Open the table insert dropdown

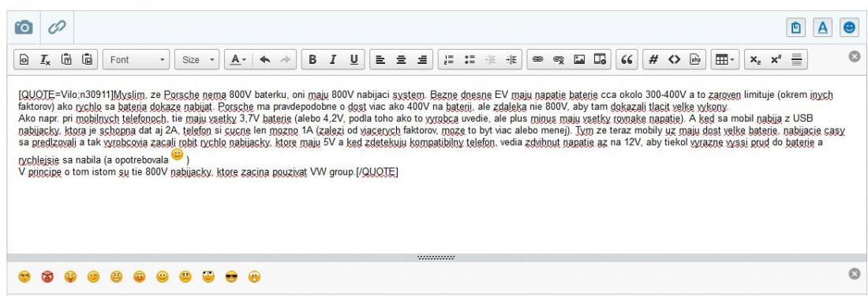pos(724,60)
